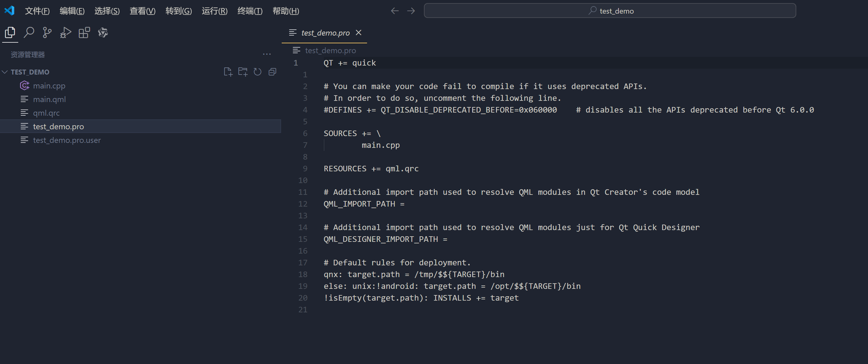Open the Run and Debug view

(x=65, y=32)
